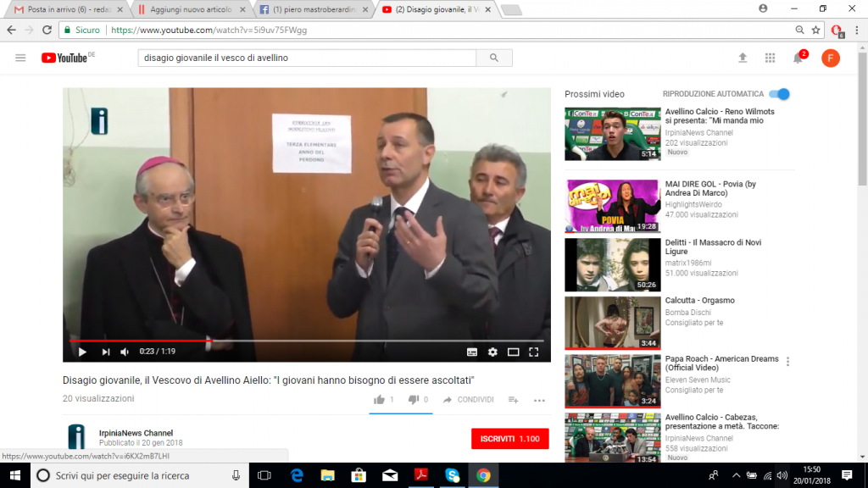Skip to next video in player
This screenshot has width=868, height=488.
click(x=106, y=352)
